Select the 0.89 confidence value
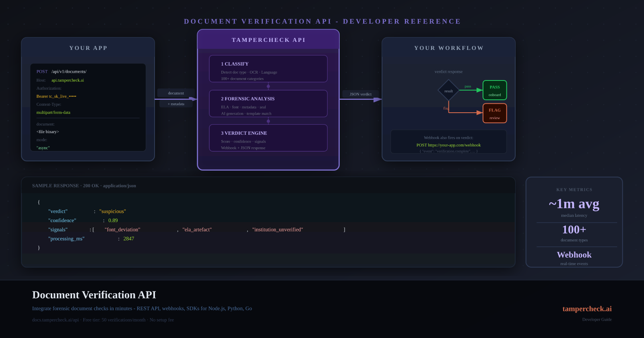 tap(113, 221)
